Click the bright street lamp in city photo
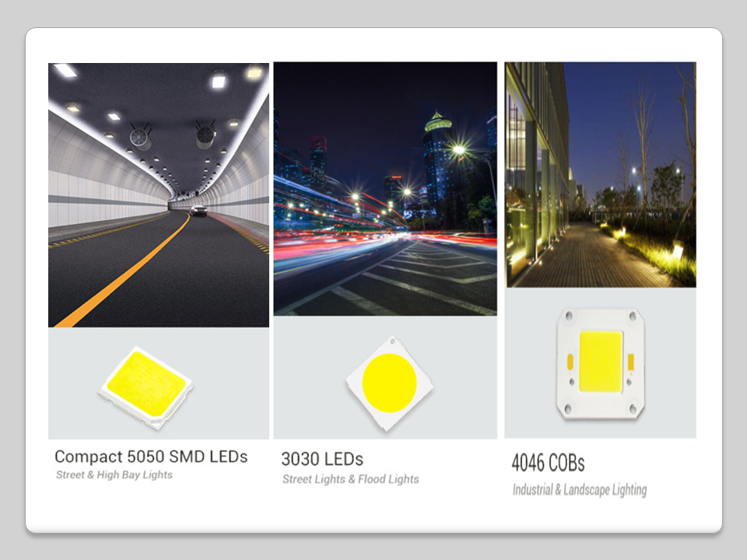The height and width of the screenshot is (560, 747). click(x=458, y=149)
